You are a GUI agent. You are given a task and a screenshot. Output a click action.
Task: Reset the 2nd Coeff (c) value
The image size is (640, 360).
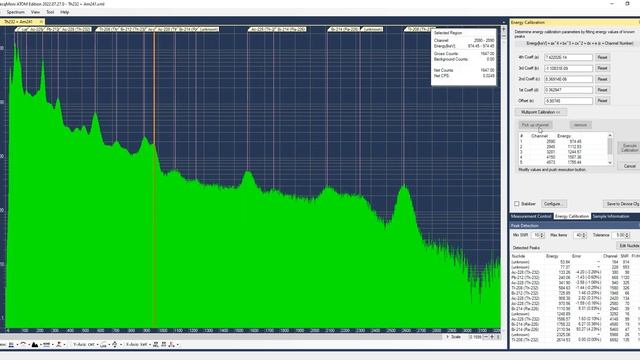tap(602, 79)
